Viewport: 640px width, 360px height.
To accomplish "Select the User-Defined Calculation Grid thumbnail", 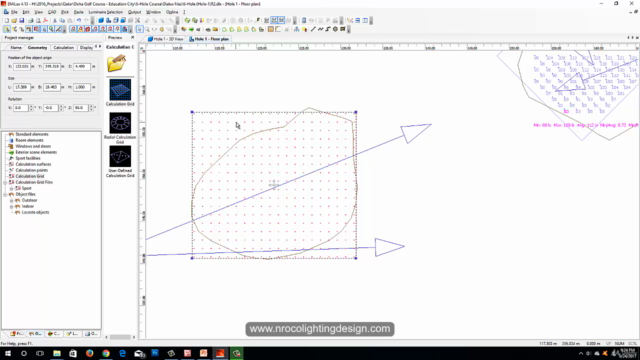I will [120, 156].
